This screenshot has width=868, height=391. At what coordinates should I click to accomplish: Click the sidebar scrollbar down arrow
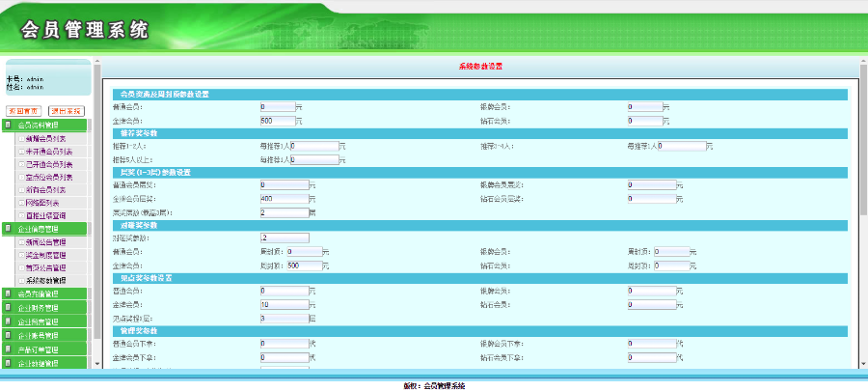pyautogui.click(x=97, y=364)
